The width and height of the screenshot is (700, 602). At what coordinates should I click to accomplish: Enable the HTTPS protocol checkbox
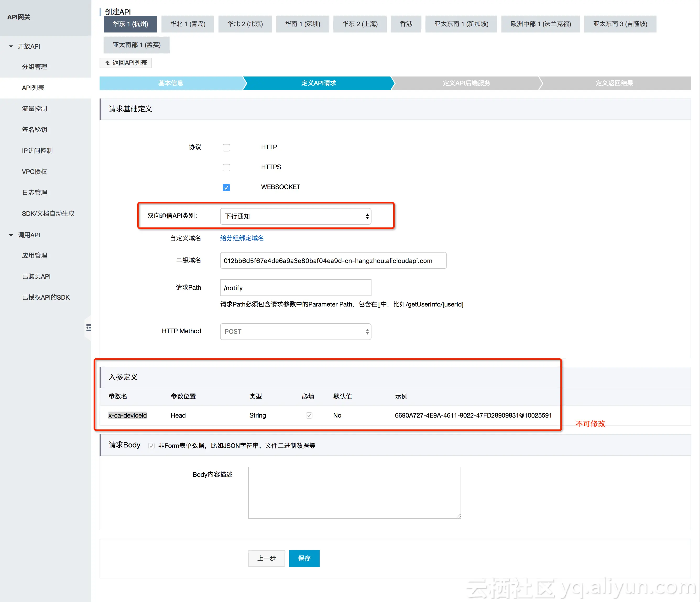pyautogui.click(x=226, y=168)
